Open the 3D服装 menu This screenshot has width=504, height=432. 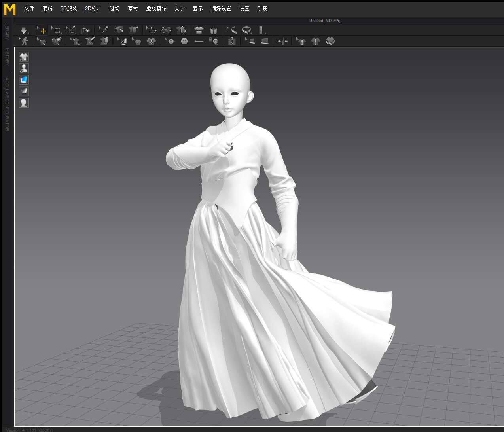(x=69, y=8)
